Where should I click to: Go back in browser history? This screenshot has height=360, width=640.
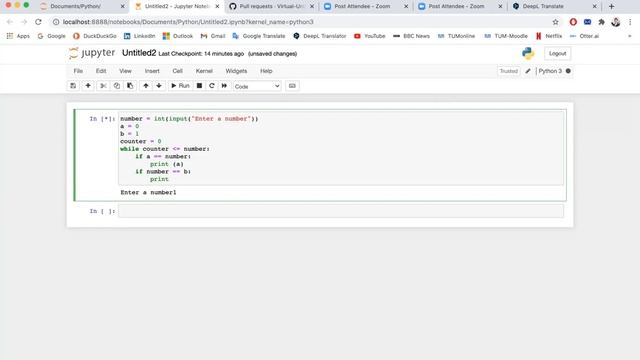click(x=10, y=22)
